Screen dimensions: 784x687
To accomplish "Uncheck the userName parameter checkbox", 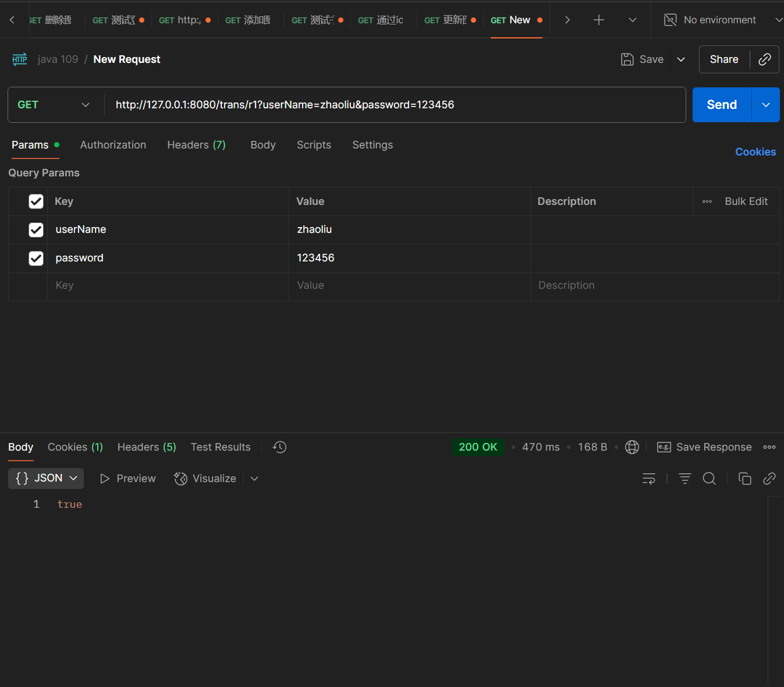I will tap(36, 230).
